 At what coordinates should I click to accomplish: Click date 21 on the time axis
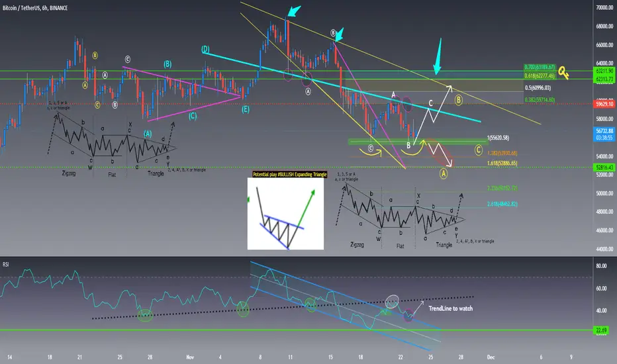coord(79,357)
